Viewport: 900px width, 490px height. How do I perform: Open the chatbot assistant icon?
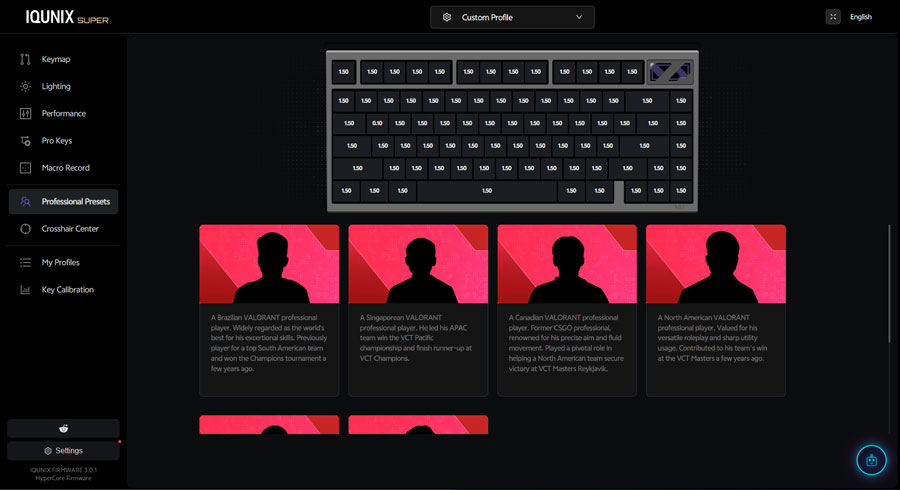point(871,460)
